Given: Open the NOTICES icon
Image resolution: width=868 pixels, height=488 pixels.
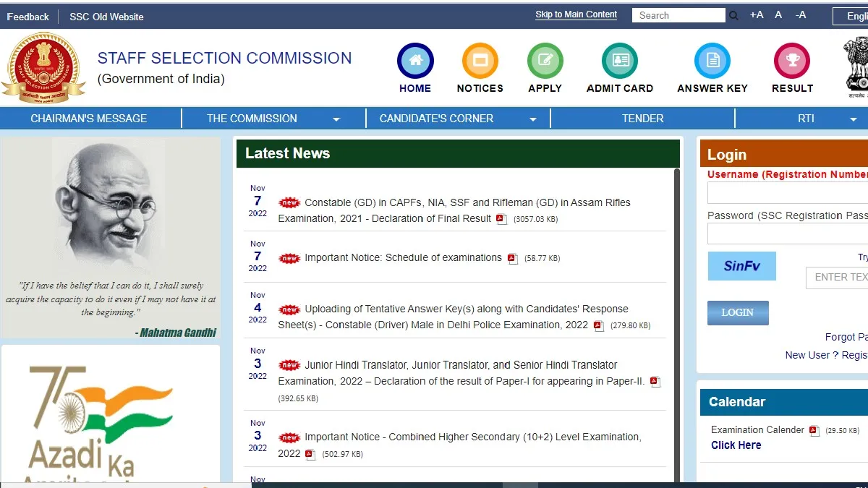Looking at the screenshot, I should [480, 61].
